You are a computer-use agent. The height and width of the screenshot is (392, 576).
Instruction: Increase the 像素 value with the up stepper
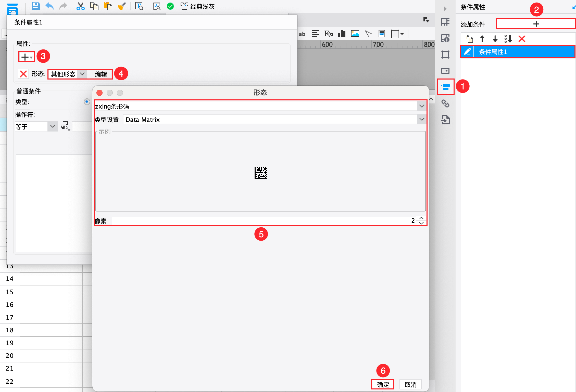click(x=421, y=218)
